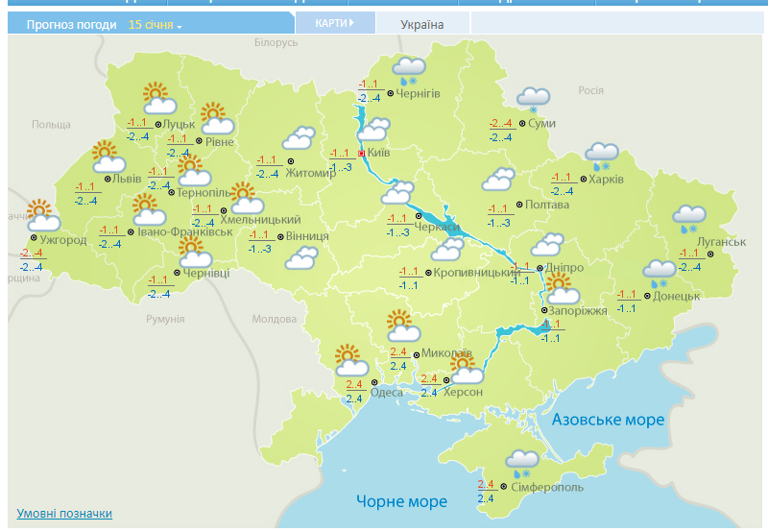Click the partly sunny icon above Тернопіль
Viewport: 768px width, 532px height.
194,170
